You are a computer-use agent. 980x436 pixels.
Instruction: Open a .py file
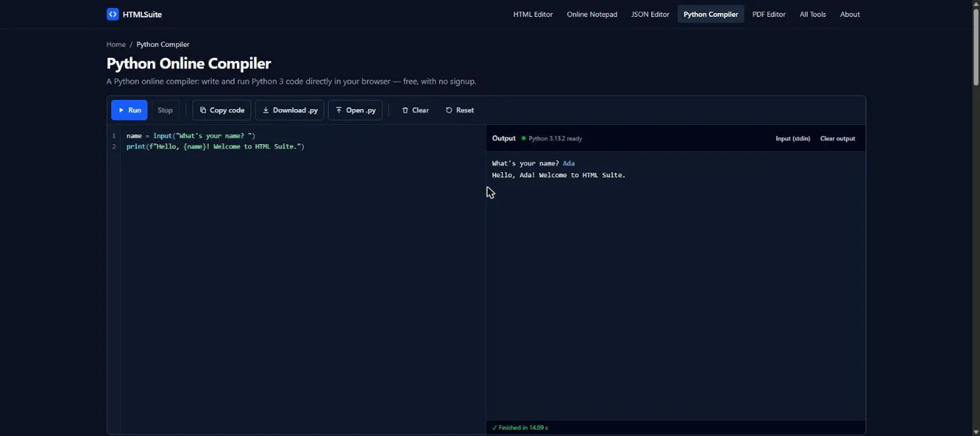tap(355, 110)
